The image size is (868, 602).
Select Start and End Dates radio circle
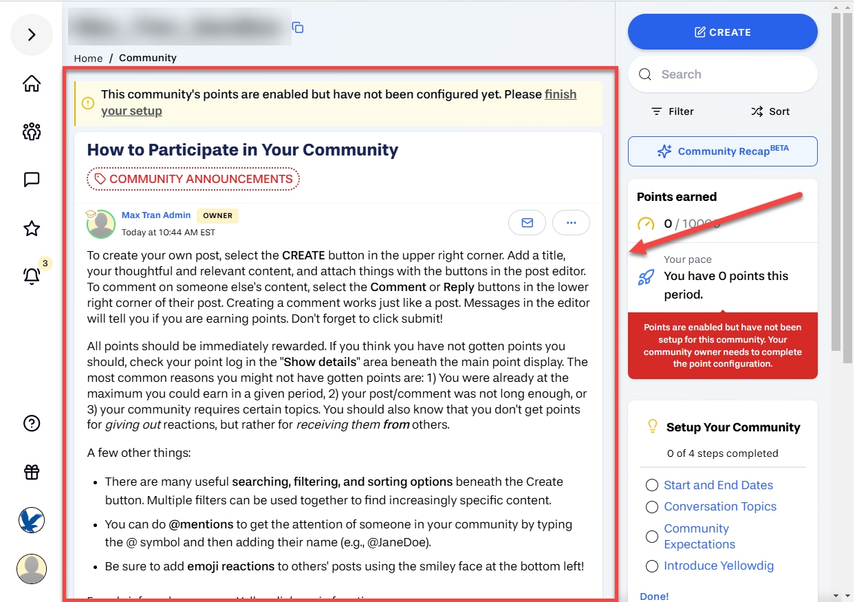652,486
